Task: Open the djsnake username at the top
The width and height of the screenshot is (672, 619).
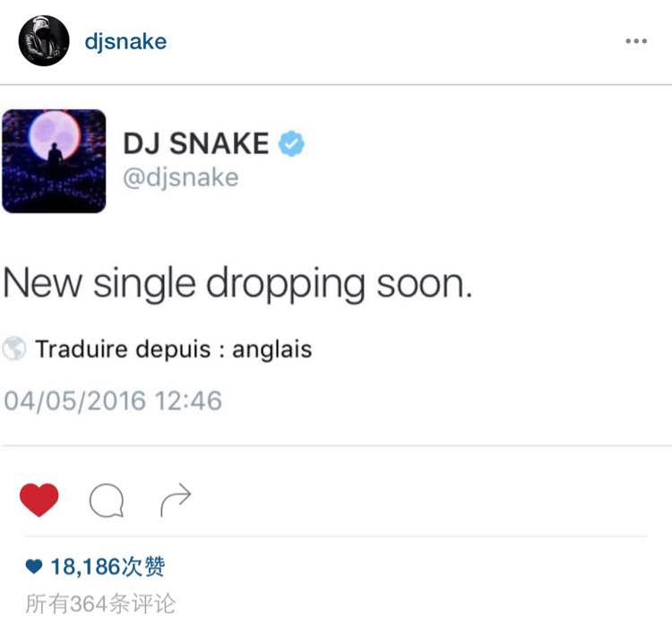Action: (125, 42)
